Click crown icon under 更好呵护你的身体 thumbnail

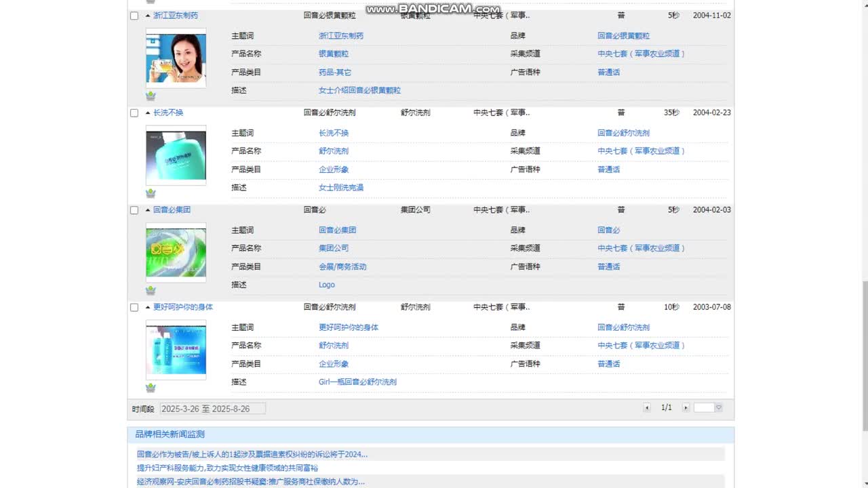[151, 388]
